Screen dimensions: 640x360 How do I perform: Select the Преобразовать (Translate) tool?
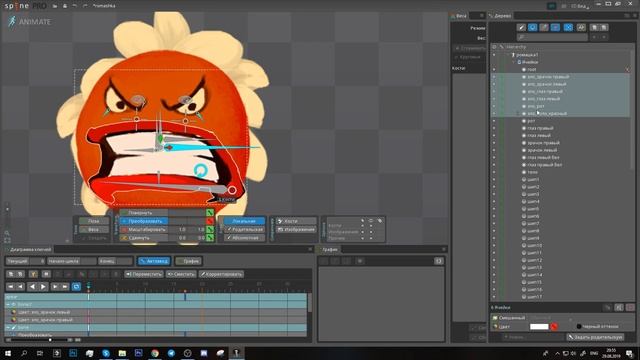coord(144,221)
